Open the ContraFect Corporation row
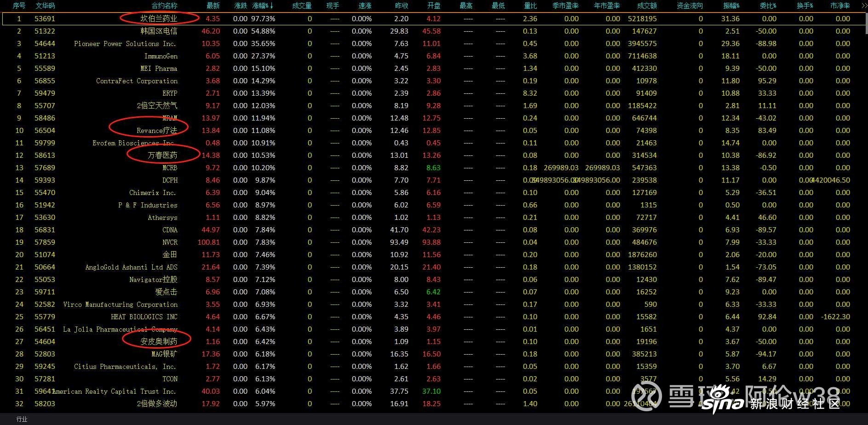The width and height of the screenshot is (868, 425). pos(434,81)
